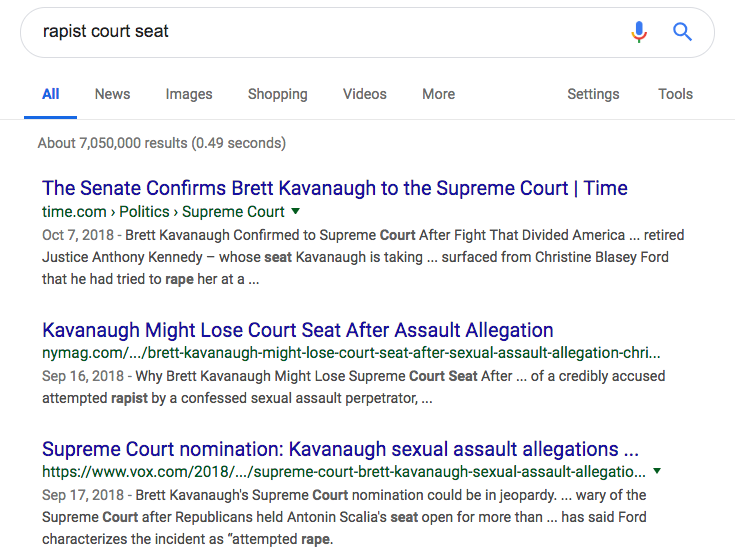Open the Videos tab
Image resolution: width=735 pixels, height=560 pixels.
365,94
